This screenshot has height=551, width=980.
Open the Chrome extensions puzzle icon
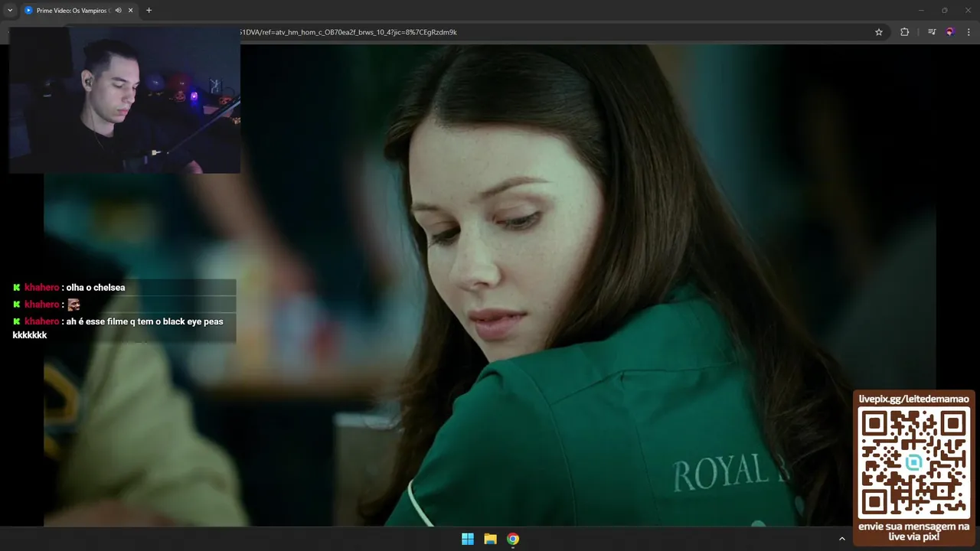(905, 32)
